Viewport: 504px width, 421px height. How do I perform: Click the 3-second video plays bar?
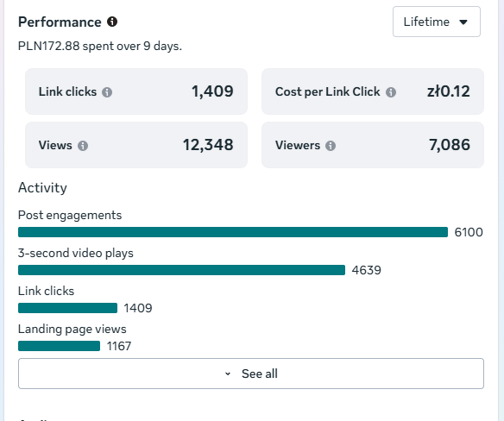click(x=181, y=270)
